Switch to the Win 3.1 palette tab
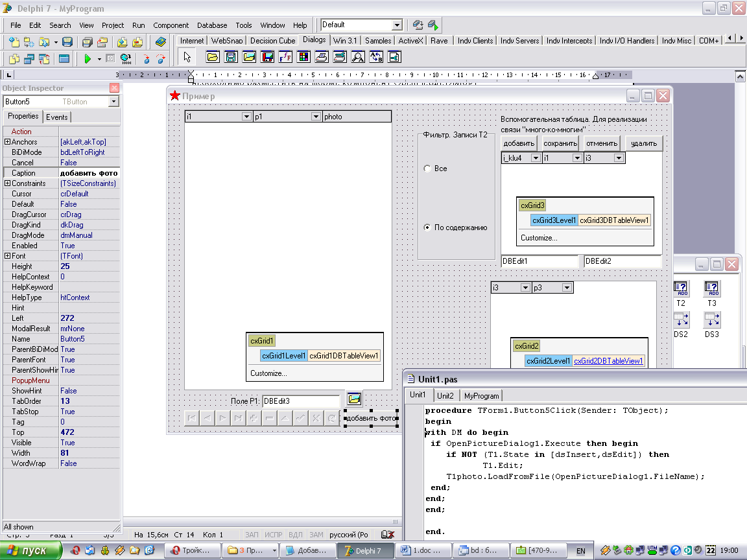747x560 pixels. coord(345,41)
